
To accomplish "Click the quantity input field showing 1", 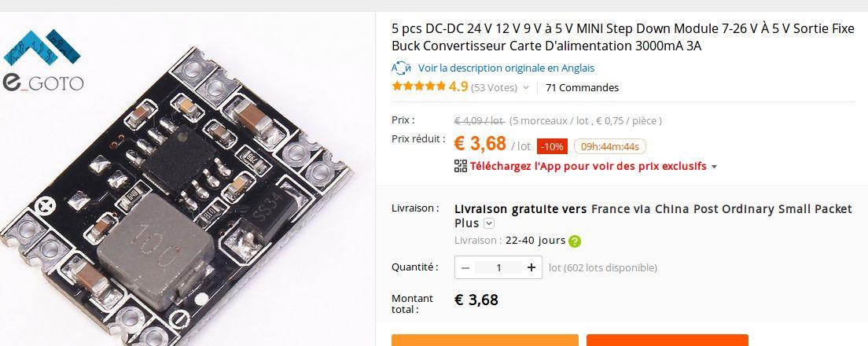I will pyautogui.click(x=498, y=268).
